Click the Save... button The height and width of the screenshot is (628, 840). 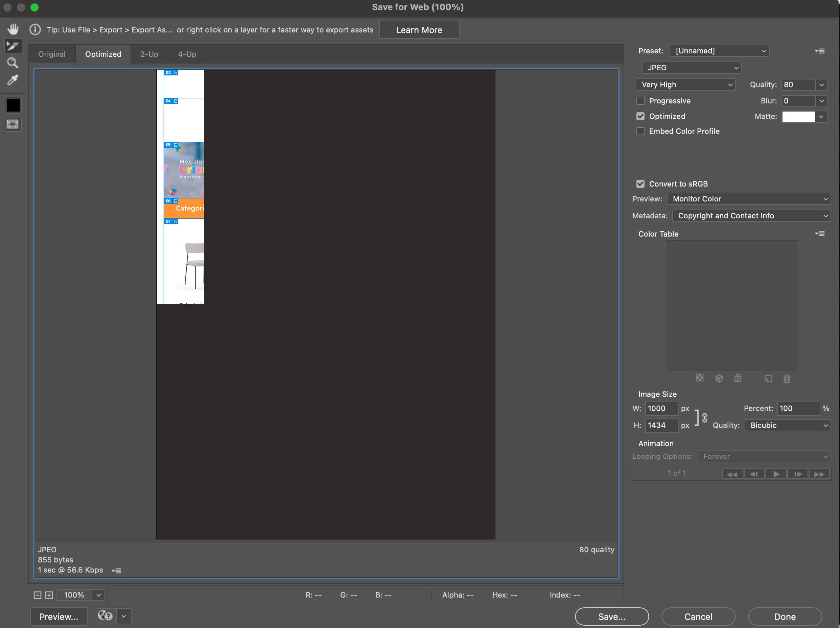click(x=611, y=617)
